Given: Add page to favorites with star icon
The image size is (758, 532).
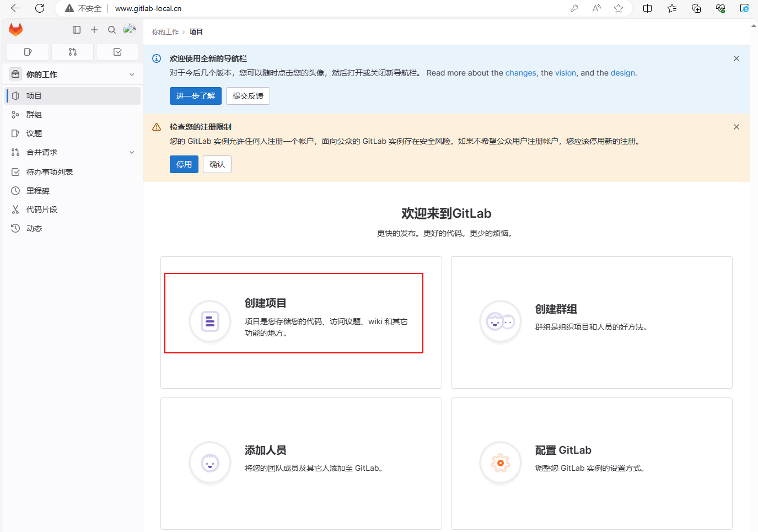Looking at the screenshot, I should [619, 8].
